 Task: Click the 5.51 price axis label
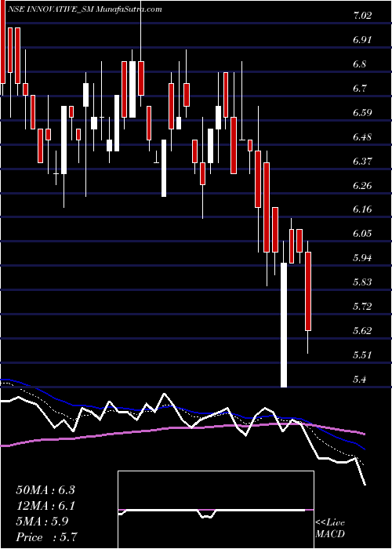point(362,355)
